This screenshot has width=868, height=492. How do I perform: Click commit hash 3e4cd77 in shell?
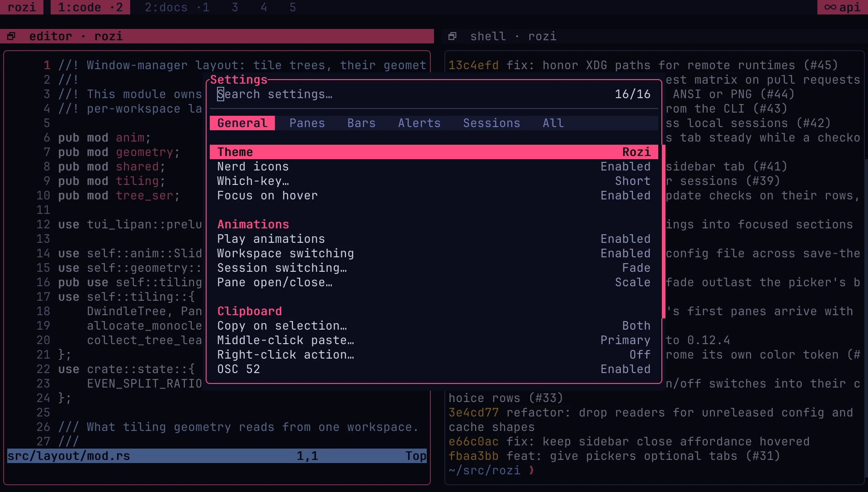click(474, 412)
